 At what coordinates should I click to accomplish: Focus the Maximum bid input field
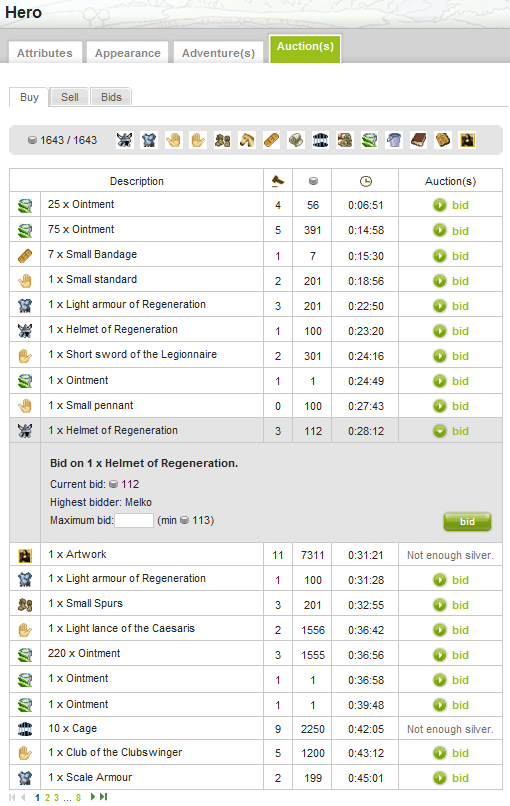134,520
